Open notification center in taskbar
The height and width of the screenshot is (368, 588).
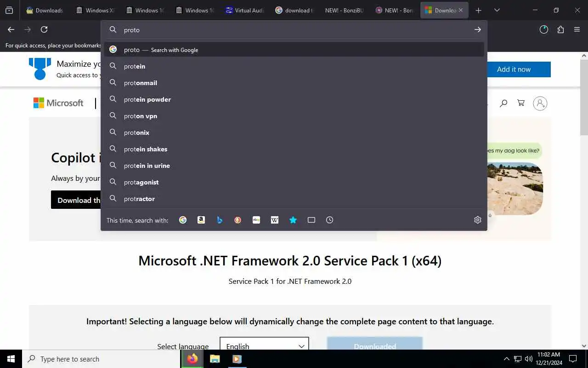click(573, 359)
